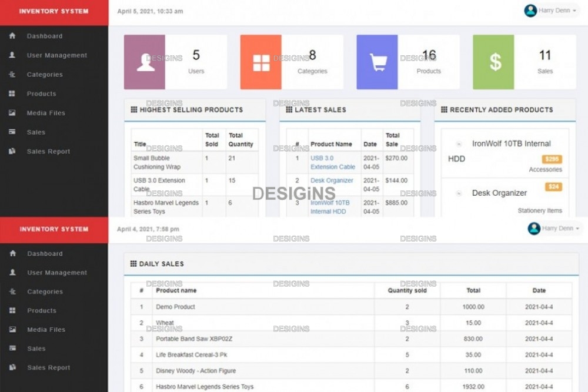Select the Dashboard home icon
This screenshot has height=392, width=588.
click(12, 36)
